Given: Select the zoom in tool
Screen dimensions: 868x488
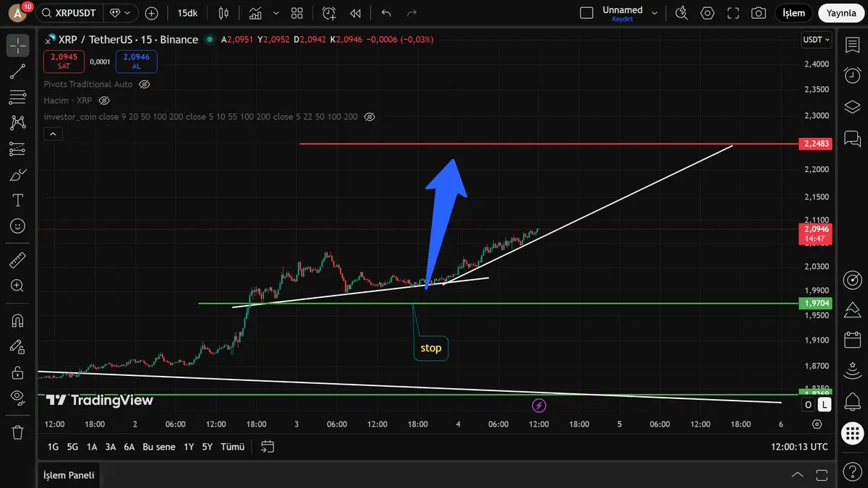Looking at the screenshot, I should tap(18, 286).
